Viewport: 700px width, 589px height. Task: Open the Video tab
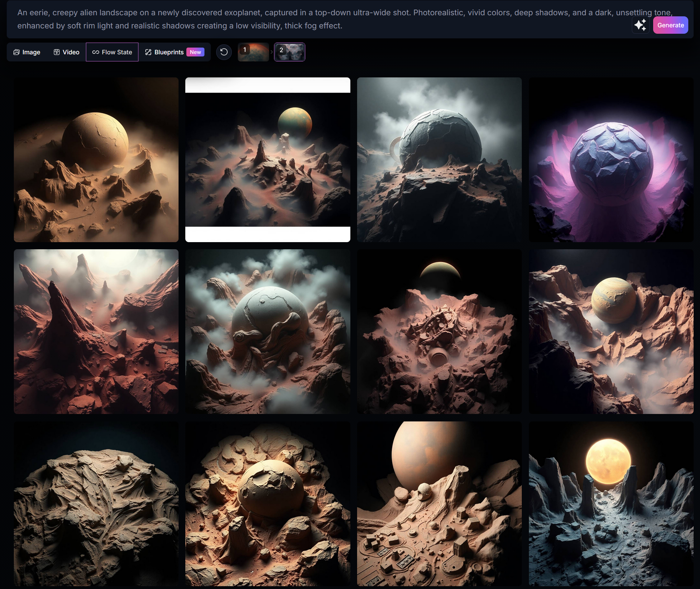coord(66,52)
